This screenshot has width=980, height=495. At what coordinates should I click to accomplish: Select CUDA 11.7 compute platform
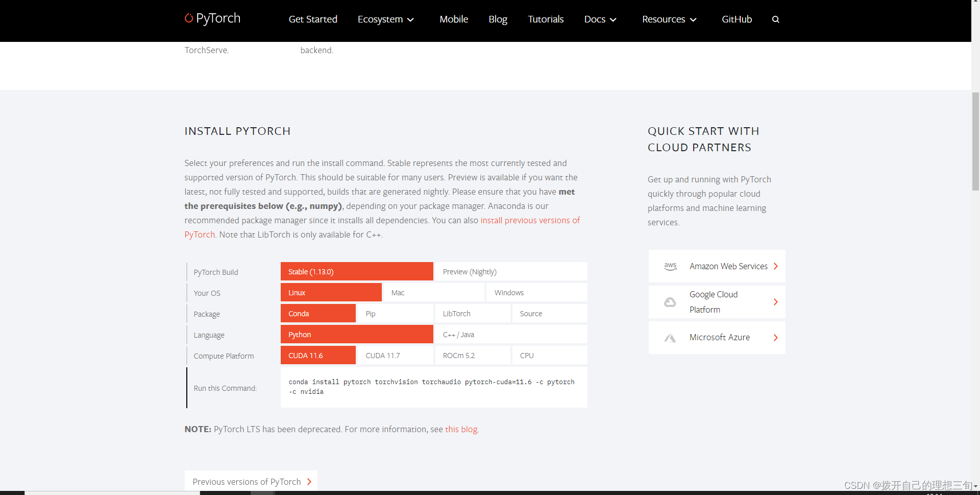click(x=396, y=356)
